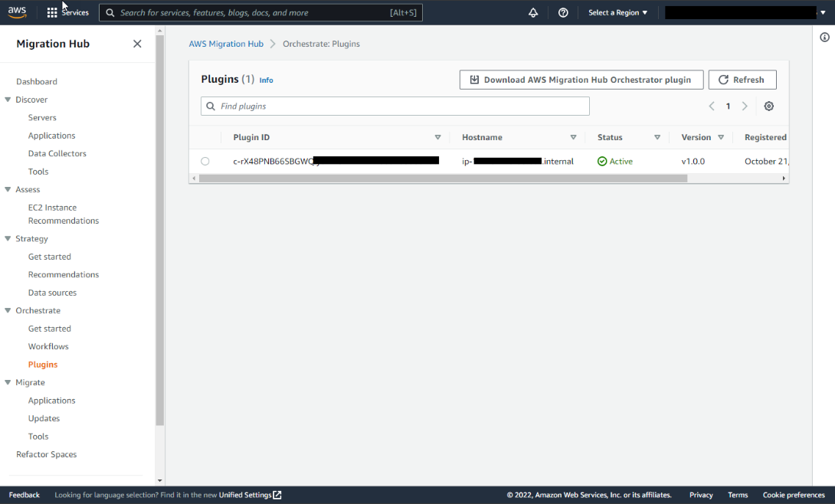Collapse the Assess section
The height and width of the screenshot is (504, 835).
tap(8, 189)
